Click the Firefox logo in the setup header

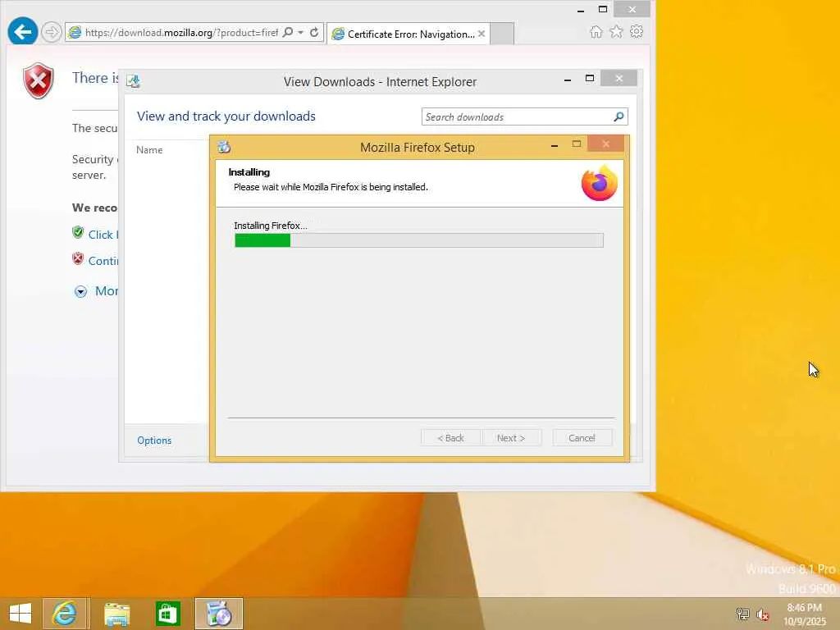click(x=600, y=183)
